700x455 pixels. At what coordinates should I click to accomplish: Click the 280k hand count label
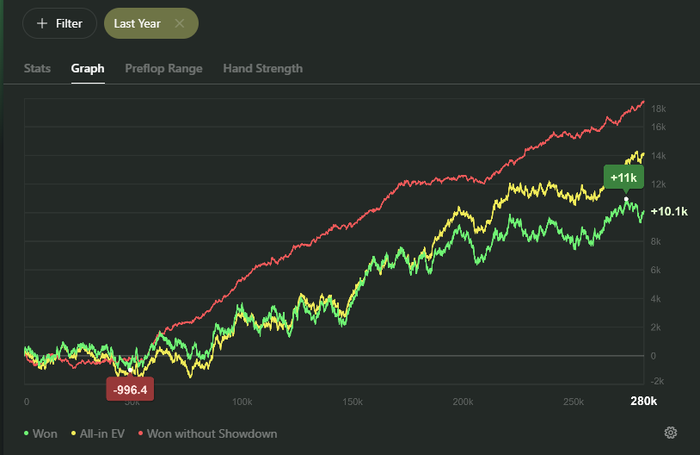pos(643,402)
